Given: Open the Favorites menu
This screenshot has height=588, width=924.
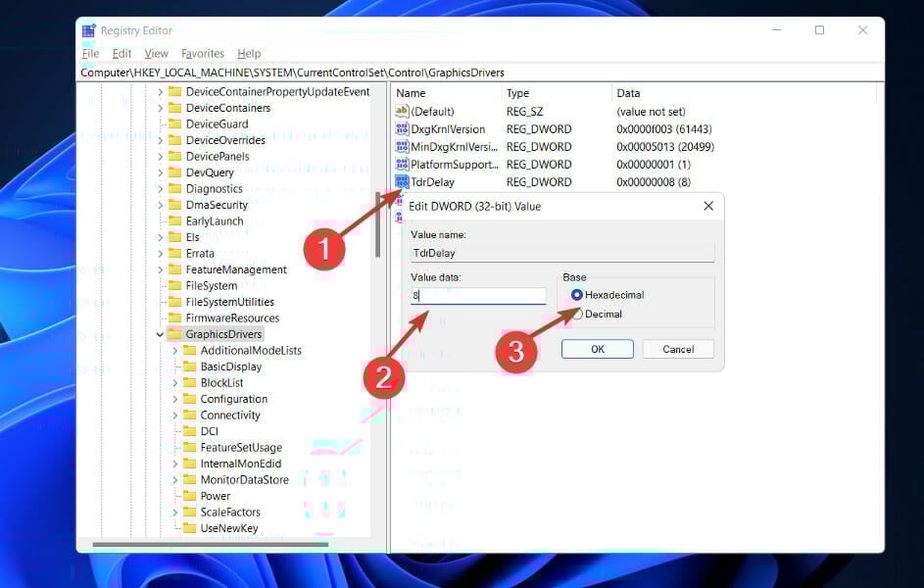Looking at the screenshot, I should click(202, 53).
